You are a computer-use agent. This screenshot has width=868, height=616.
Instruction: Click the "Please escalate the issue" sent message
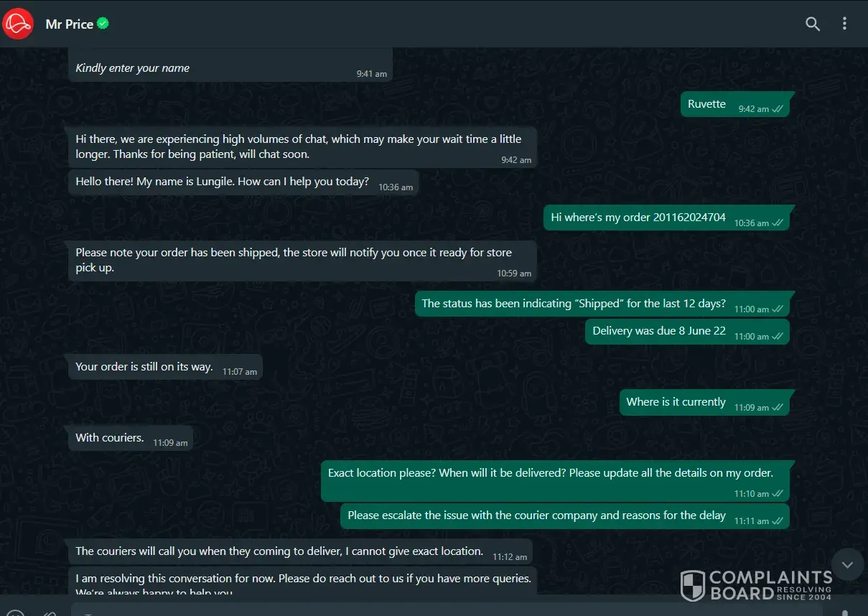coord(536,515)
